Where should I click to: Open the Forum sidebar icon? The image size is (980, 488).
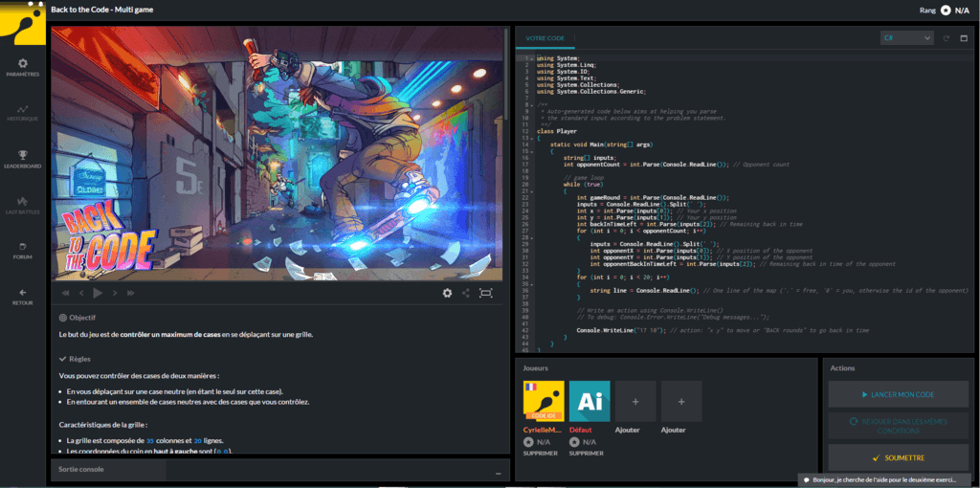click(x=23, y=251)
